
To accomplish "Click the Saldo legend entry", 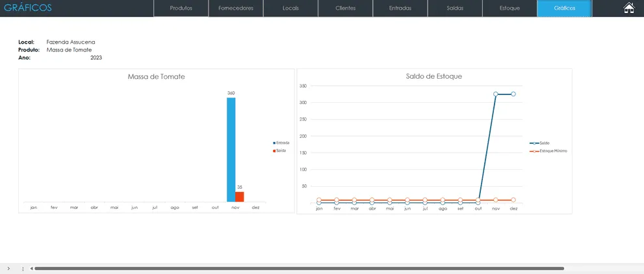I will pyautogui.click(x=539, y=143).
